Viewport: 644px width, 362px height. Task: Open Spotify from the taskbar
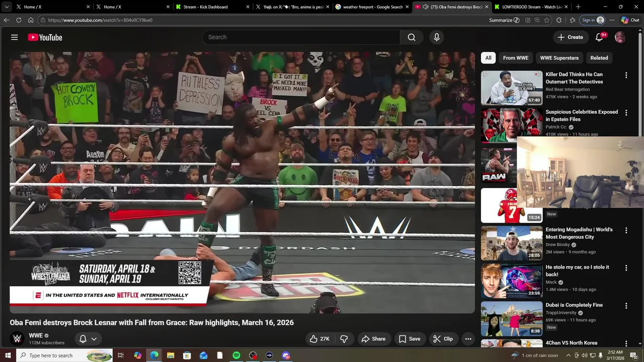pos(236,355)
